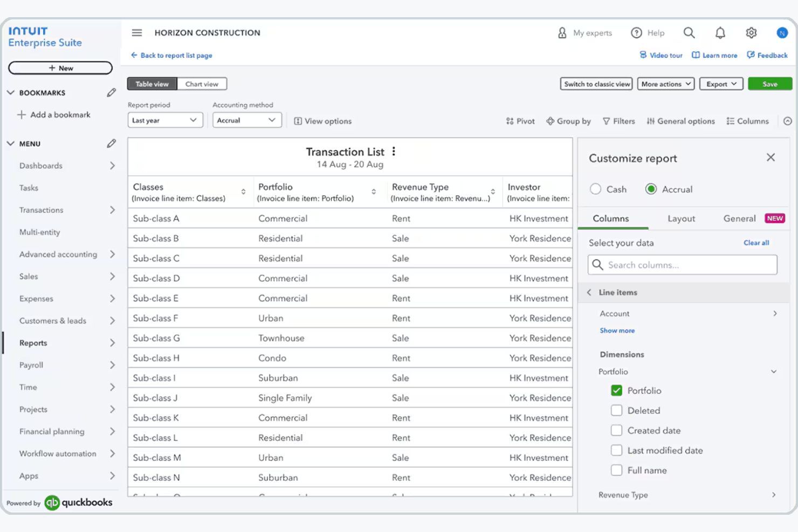This screenshot has height=532, width=798.
Task: Enable the Deleted checkbox
Action: click(616, 410)
